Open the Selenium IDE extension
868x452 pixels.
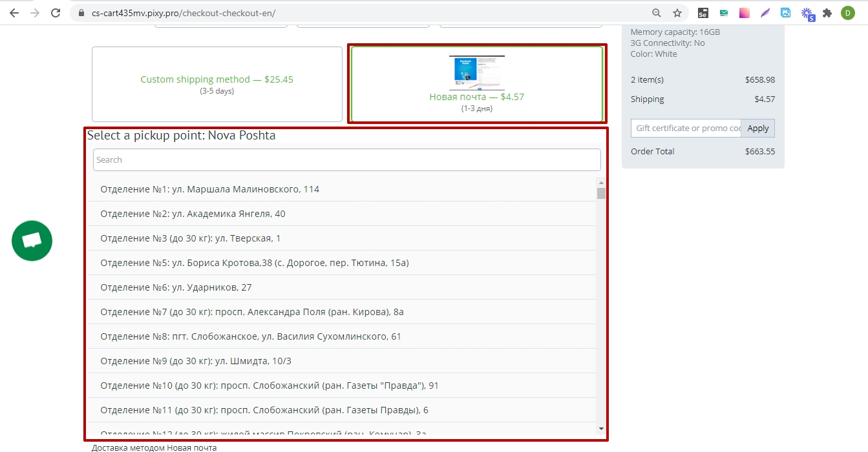click(703, 13)
